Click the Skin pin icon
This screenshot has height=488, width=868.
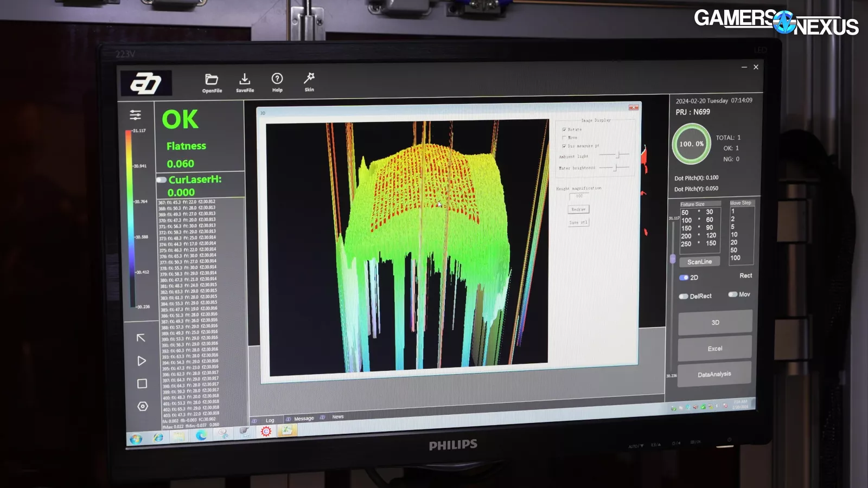(x=309, y=78)
